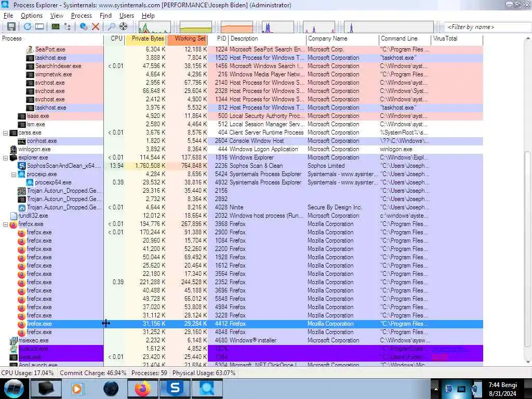Viewport: 532px width, 399px height.
Task: Click the Process Explorer taskbar icon
Action: (x=207, y=389)
